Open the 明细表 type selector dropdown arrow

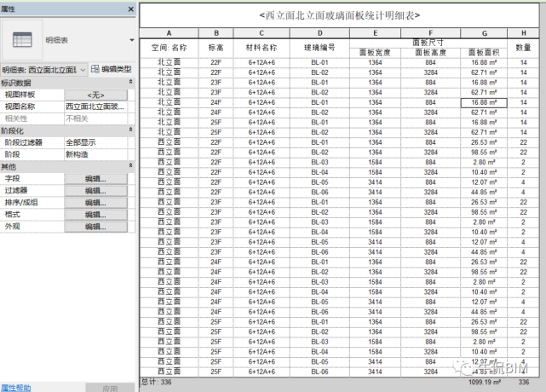click(x=132, y=40)
